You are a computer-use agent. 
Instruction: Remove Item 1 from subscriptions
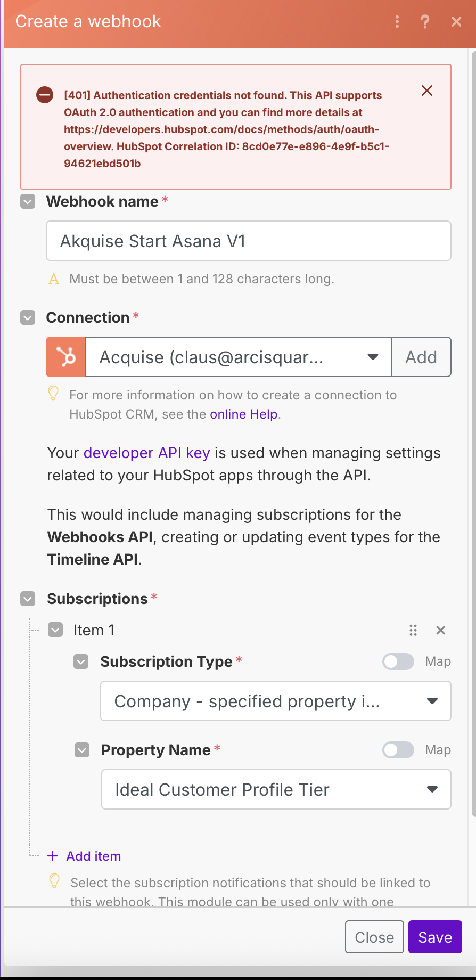pos(440,631)
